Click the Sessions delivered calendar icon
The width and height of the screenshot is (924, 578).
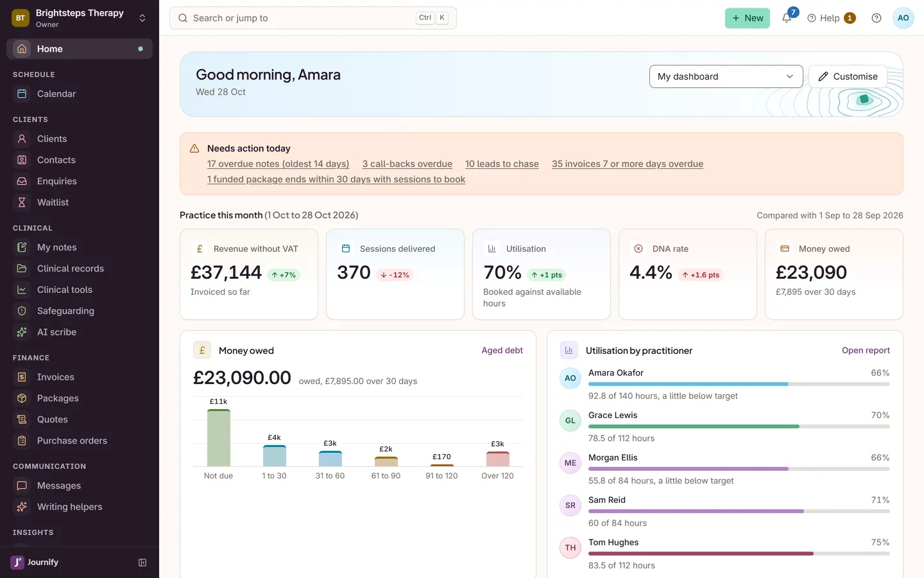pos(346,249)
